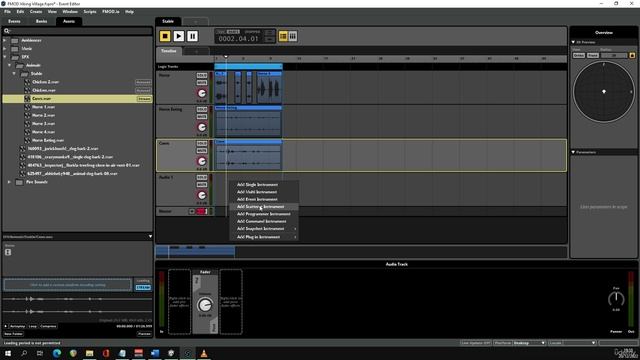Pause playback with the Pause button
The image size is (640, 360).
tap(193, 36)
